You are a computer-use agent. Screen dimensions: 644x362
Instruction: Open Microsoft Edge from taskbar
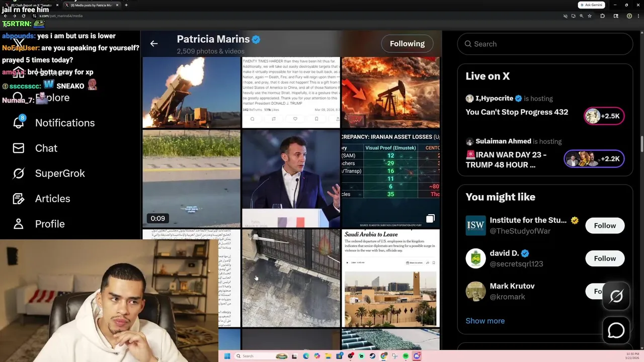[x=306, y=356]
